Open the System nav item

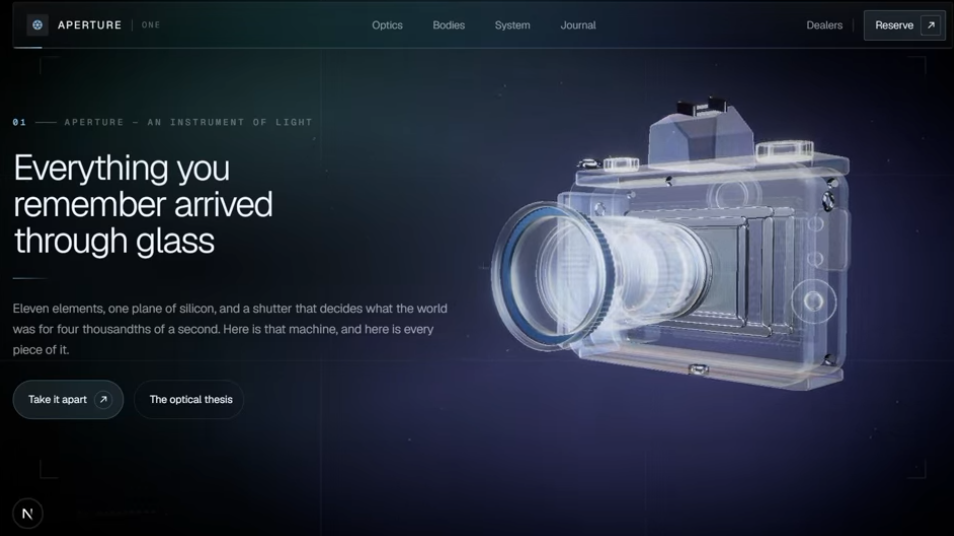(x=512, y=25)
